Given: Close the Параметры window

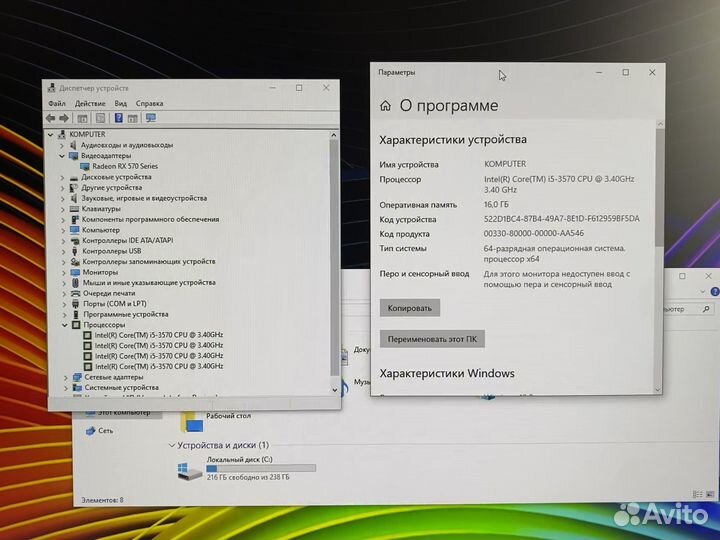Looking at the screenshot, I should click(652, 73).
